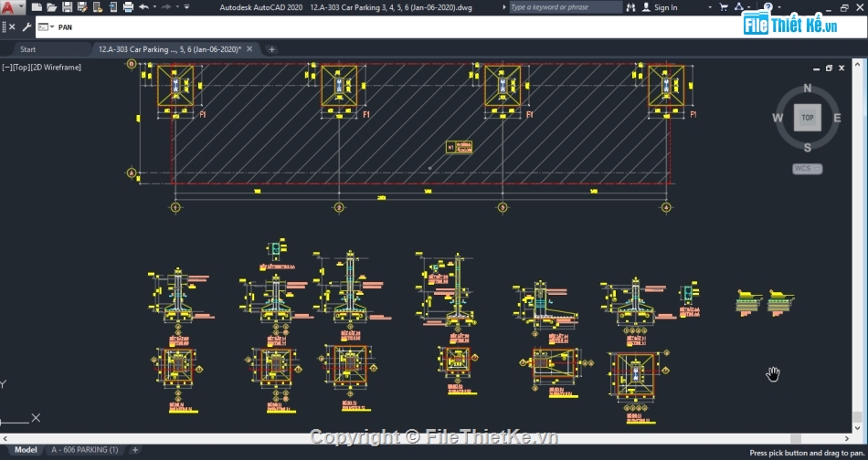Click the horizontal scrollbar thumb

[x=796, y=438]
